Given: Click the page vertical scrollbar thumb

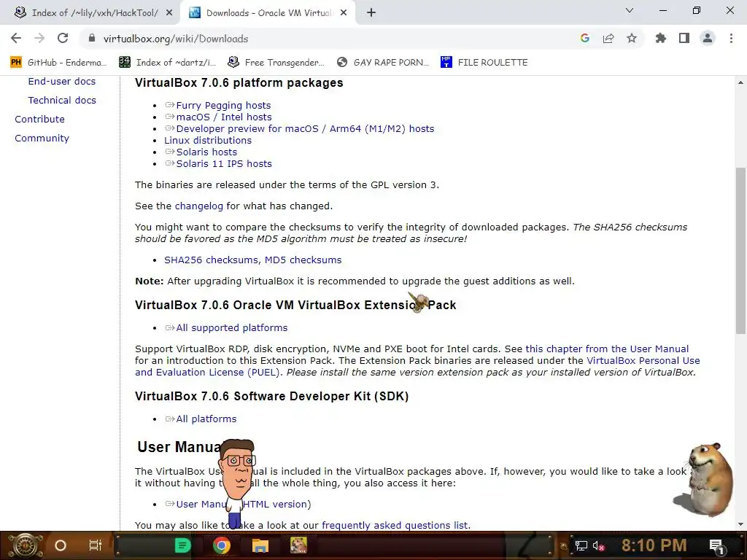Looking at the screenshot, I should pos(740,250).
